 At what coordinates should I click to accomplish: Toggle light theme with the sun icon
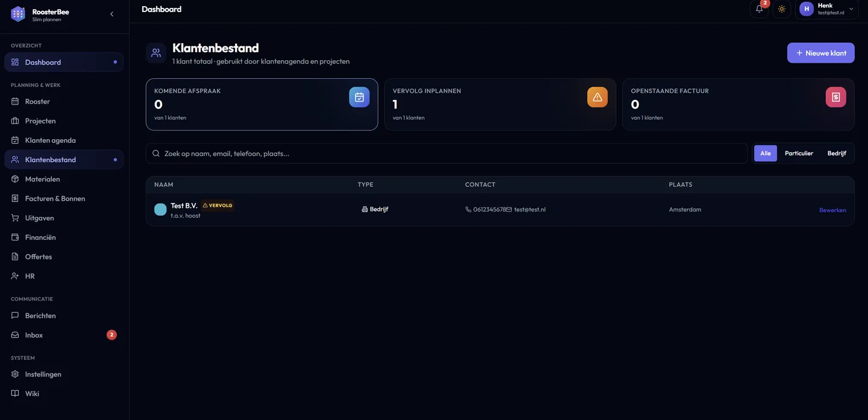[x=782, y=9]
